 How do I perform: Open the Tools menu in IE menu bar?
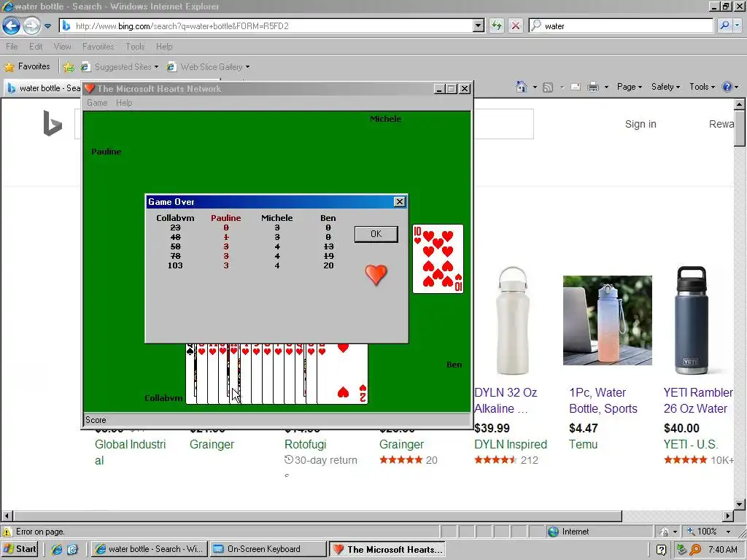(135, 46)
